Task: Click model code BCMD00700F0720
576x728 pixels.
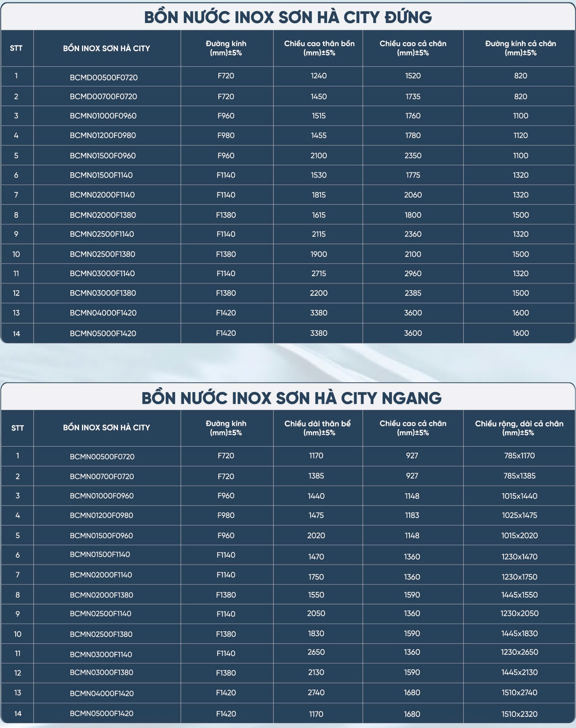Action: (103, 96)
